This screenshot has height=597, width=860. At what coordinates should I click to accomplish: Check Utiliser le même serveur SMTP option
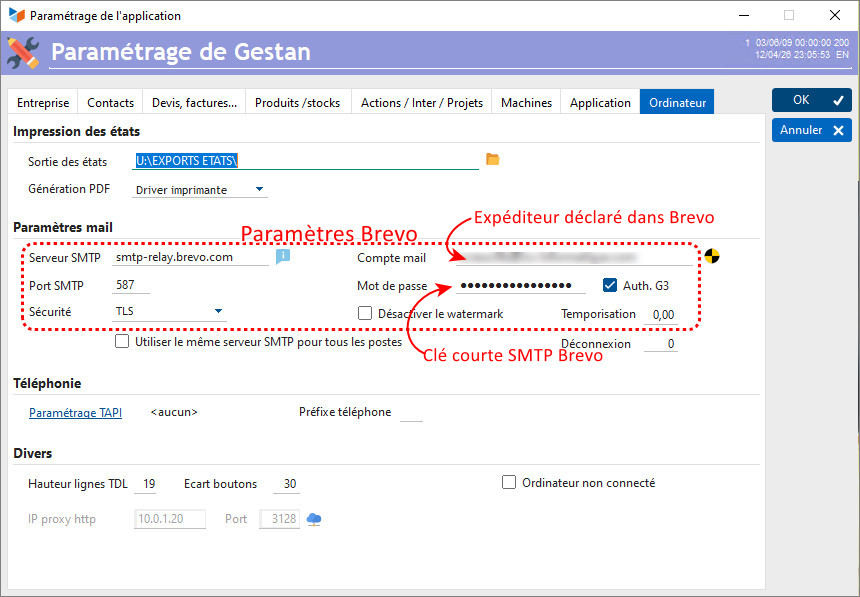(x=122, y=341)
